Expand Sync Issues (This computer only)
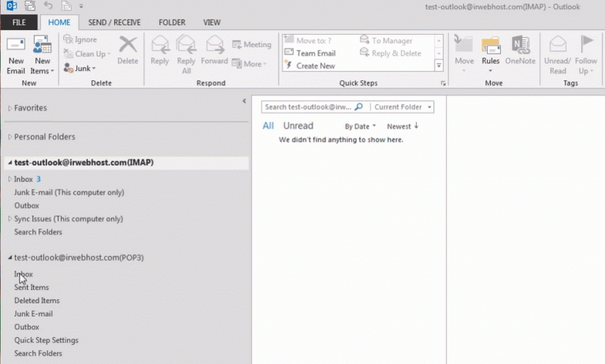 (x=10, y=219)
